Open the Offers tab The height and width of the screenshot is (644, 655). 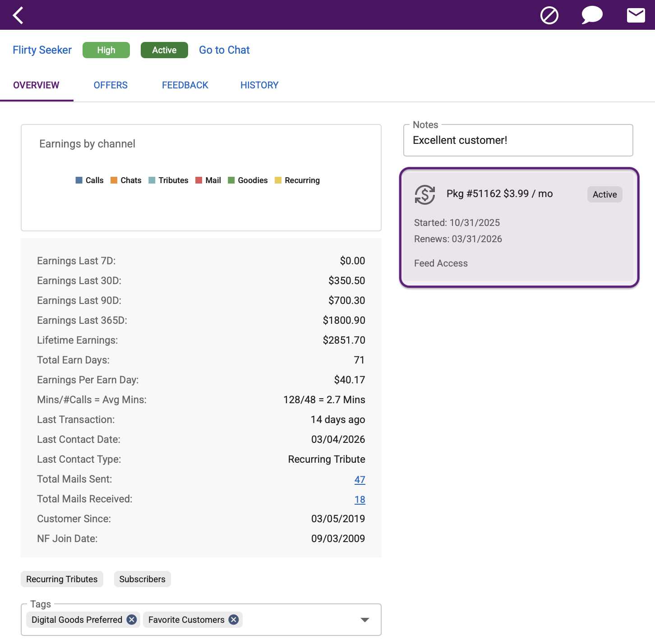(x=111, y=85)
